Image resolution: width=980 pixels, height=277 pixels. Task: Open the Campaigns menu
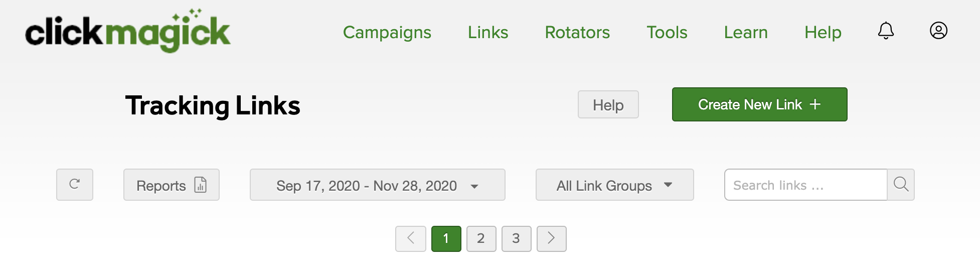coord(387,33)
